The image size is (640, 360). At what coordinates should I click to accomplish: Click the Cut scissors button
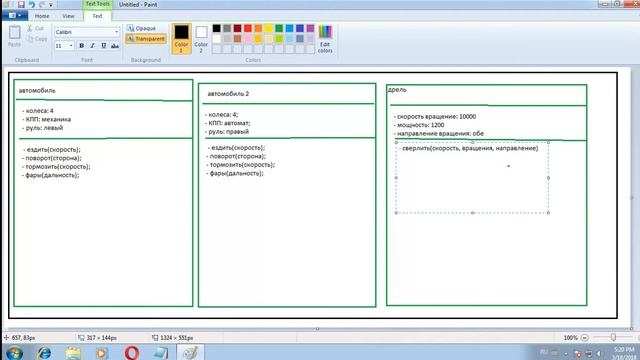(x=35, y=29)
